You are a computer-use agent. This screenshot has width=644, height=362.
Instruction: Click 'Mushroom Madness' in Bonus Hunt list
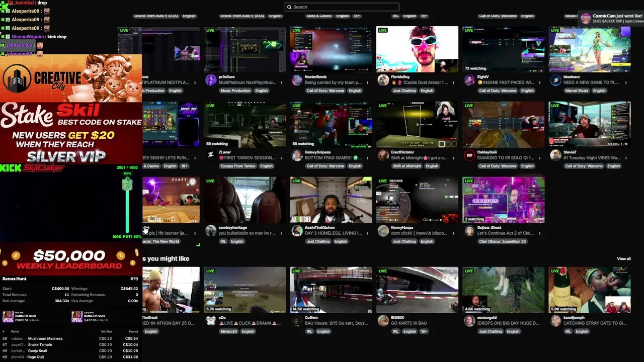coord(45,339)
